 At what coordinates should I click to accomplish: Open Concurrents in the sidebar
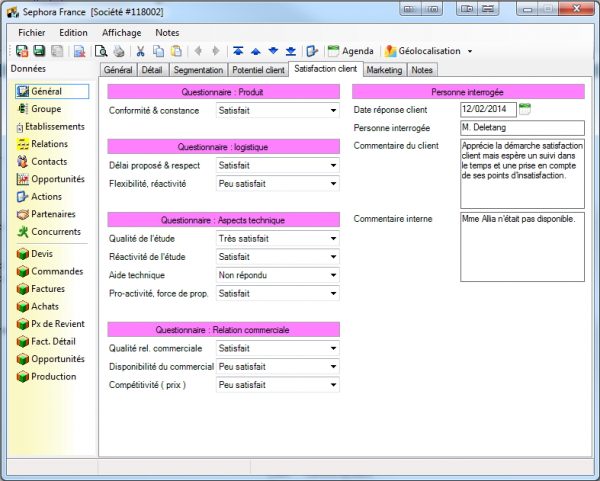tap(49, 232)
